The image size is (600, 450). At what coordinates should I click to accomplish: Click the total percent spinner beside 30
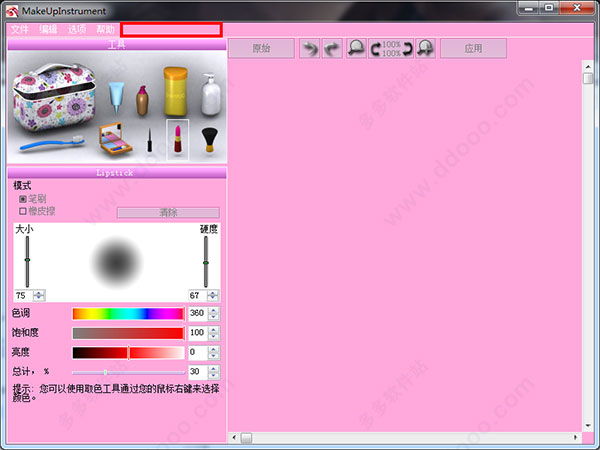point(214,372)
